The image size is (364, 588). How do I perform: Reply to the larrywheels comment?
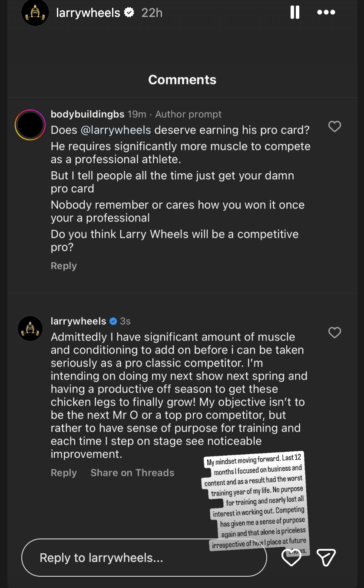(63, 473)
